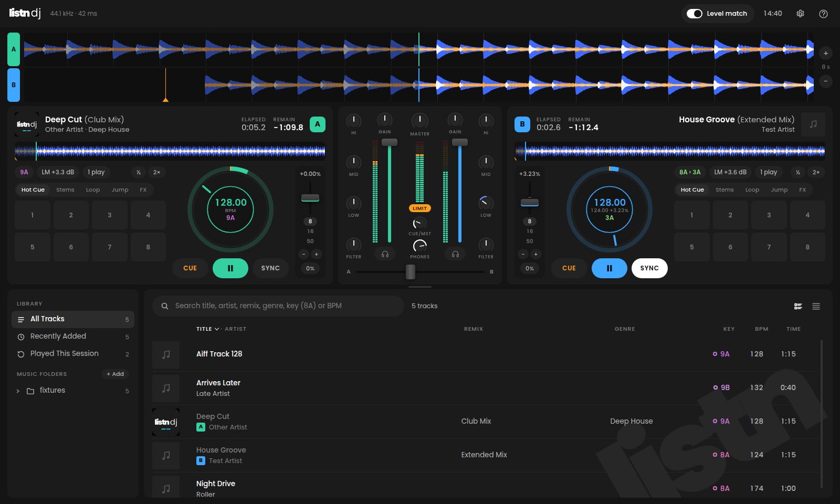This screenshot has height=504, width=840.
Task: Click the CUE button on deck A
Action: [x=190, y=268]
